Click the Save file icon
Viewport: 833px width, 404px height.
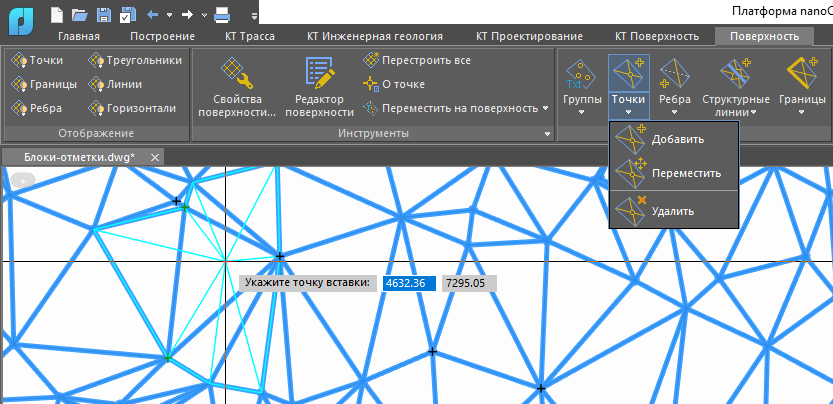104,15
